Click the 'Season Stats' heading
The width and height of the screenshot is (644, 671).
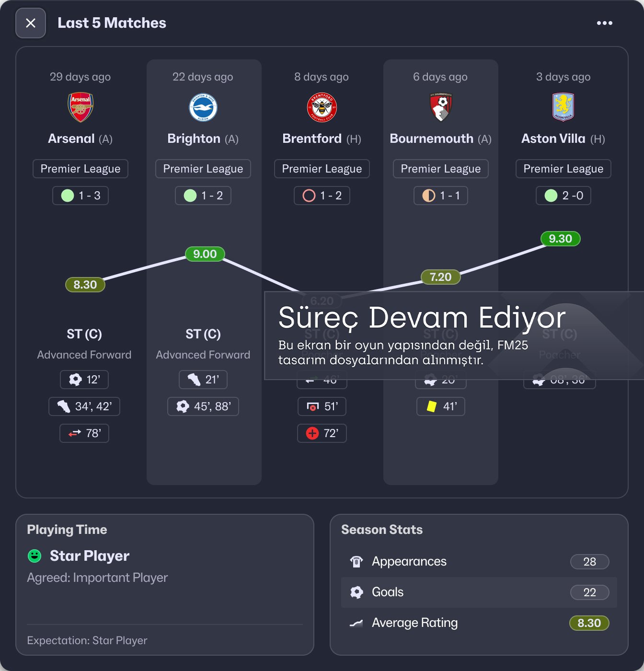coord(382,530)
